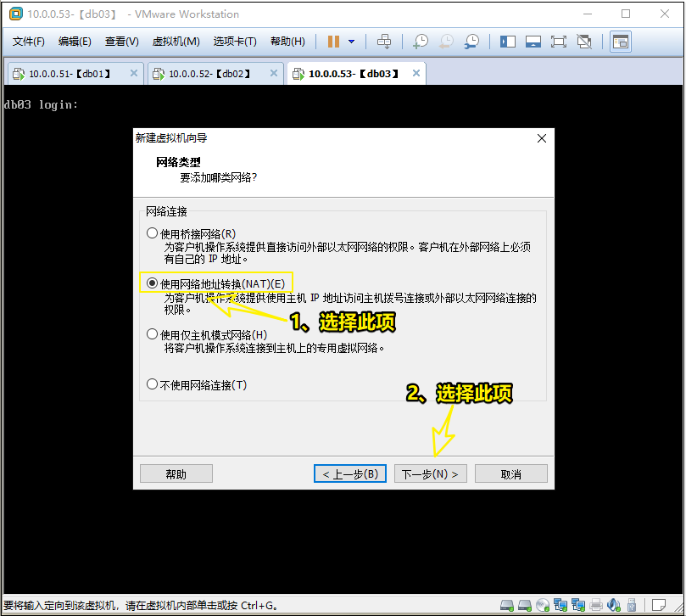
Task: Click the first network adapter status icon
Action: [x=561, y=605]
